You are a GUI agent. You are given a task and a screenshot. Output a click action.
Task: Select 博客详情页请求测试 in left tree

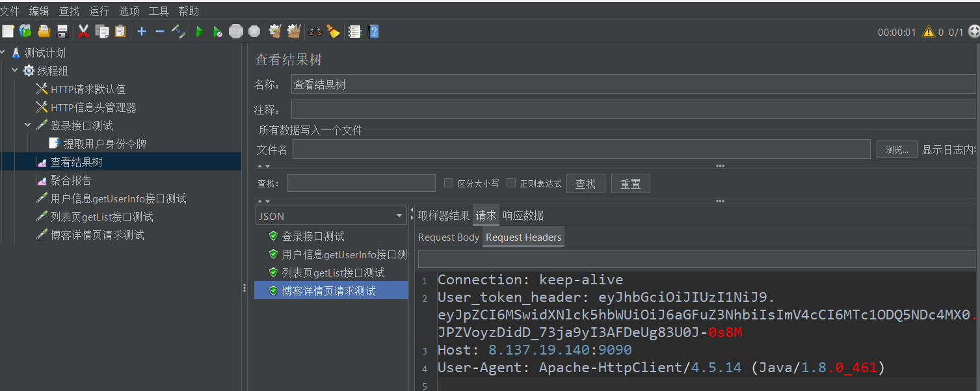[98, 235]
